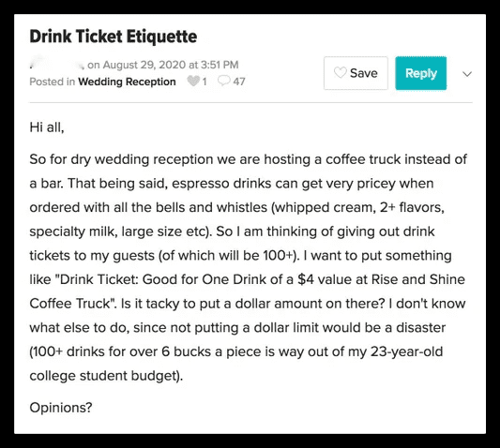Click the 'Opinions?' line of text
The width and height of the screenshot is (500, 448).
[61, 408]
